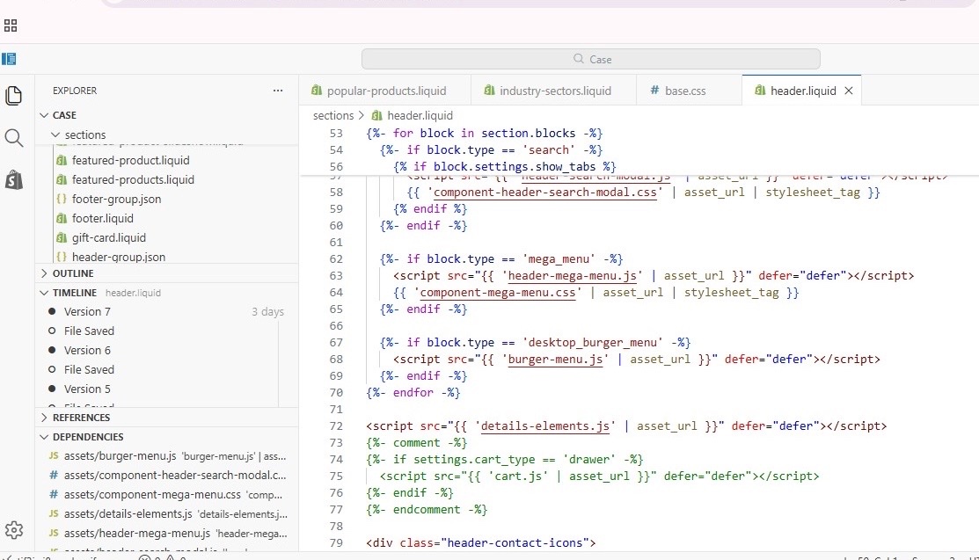Follow 'header-mega-menu.js' link on line 63
The height and width of the screenshot is (560, 979).
point(572,276)
